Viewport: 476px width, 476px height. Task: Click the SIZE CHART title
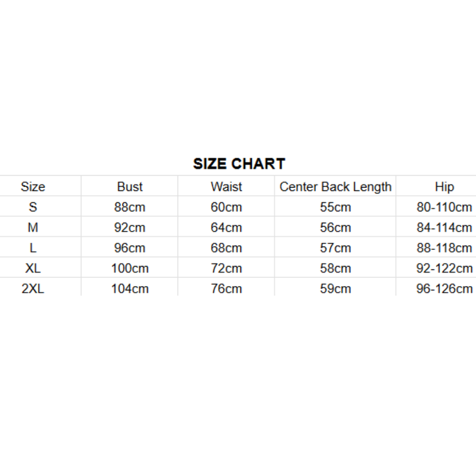pyautogui.click(x=239, y=164)
